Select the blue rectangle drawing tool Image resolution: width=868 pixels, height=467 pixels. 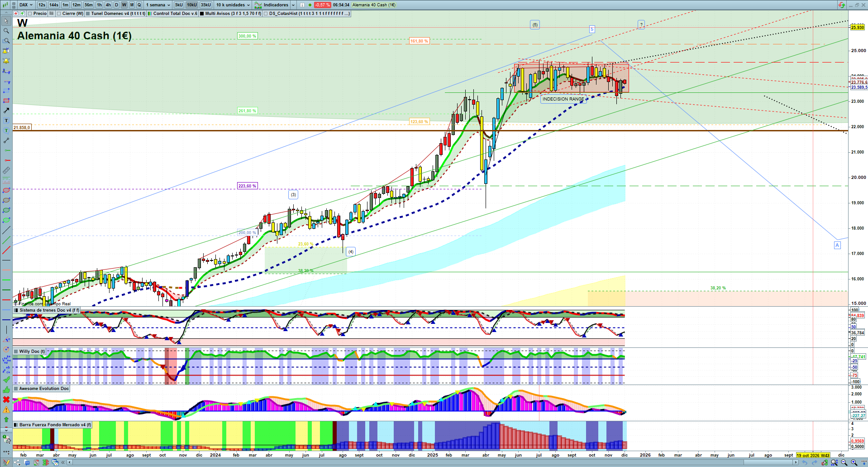6,91
